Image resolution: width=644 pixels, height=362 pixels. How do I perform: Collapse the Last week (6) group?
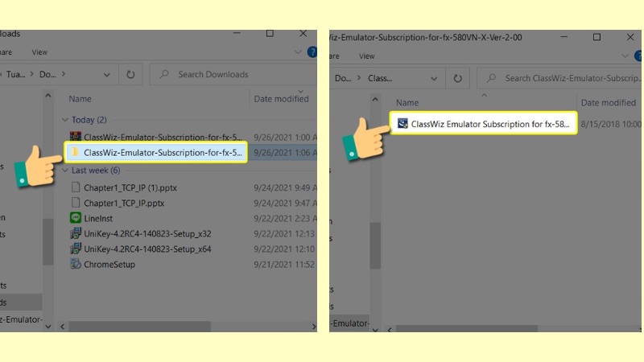pyautogui.click(x=65, y=171)
